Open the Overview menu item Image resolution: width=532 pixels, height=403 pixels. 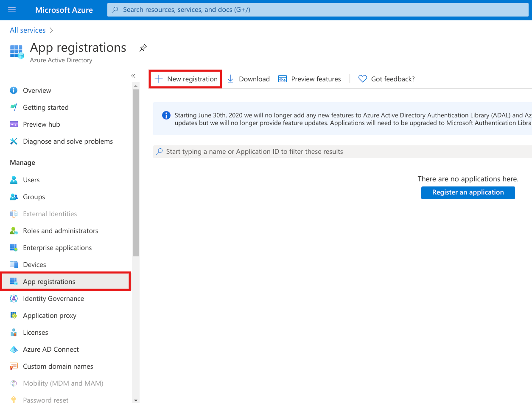click(37, 90)
